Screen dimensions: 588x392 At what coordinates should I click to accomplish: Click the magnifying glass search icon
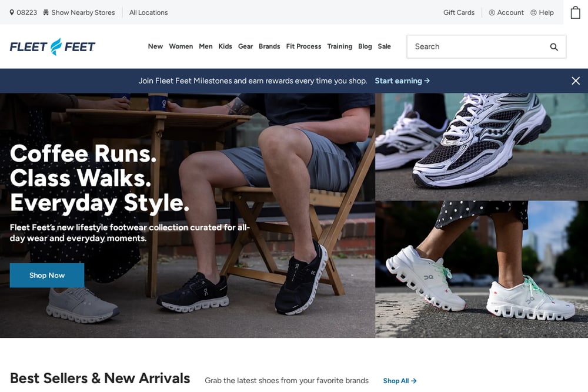(554, 47)
